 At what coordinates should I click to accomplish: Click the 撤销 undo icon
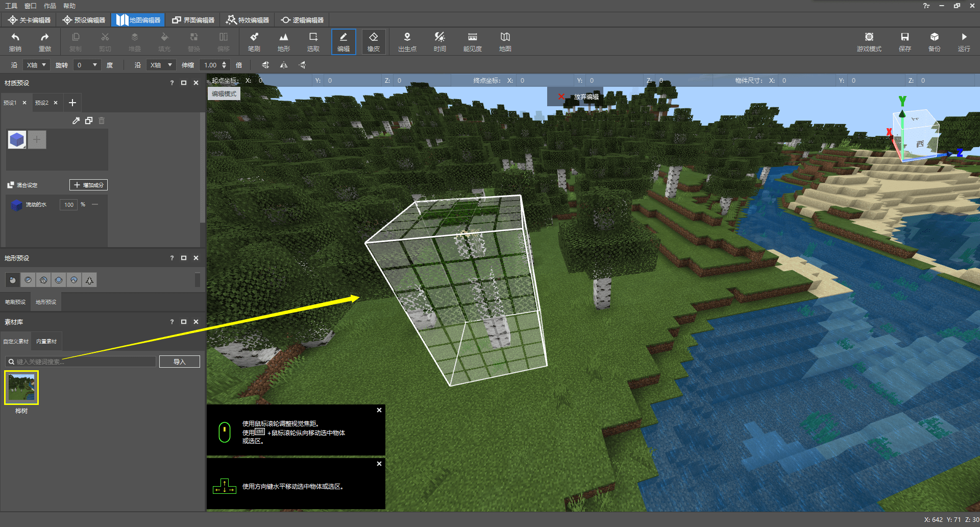[x=15, y=41]
